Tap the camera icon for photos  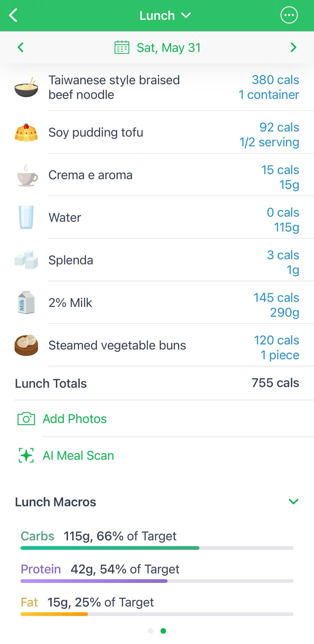(26, 419)
